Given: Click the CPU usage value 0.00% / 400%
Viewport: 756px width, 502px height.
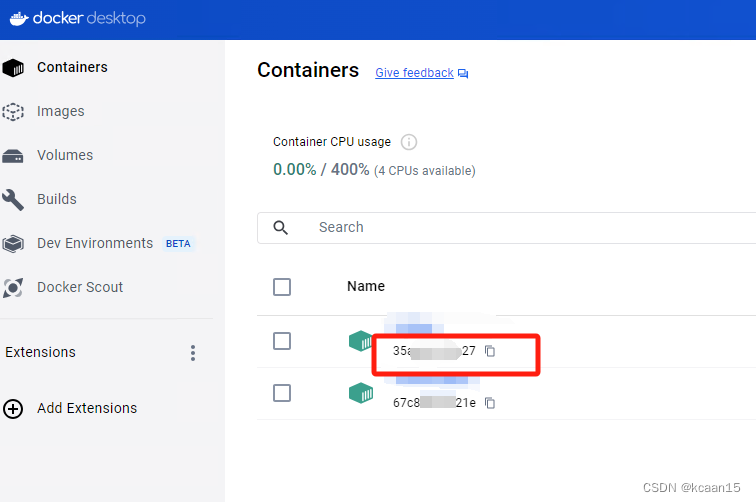Looking at the screenshot, I should (321, 169).
